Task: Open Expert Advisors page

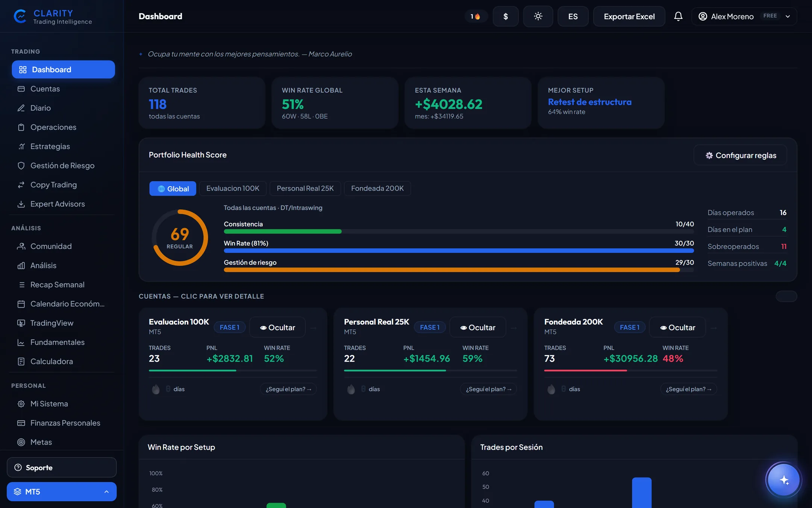Action: click(63, 204)
